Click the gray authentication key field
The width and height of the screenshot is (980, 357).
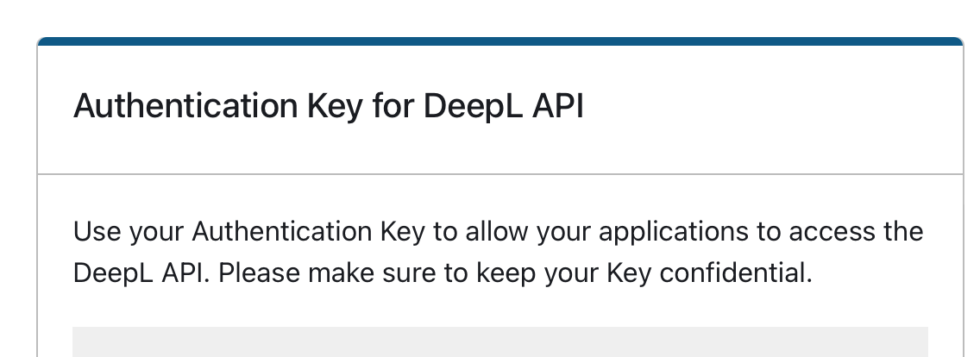pyautogui.click(x=500, y=342)
